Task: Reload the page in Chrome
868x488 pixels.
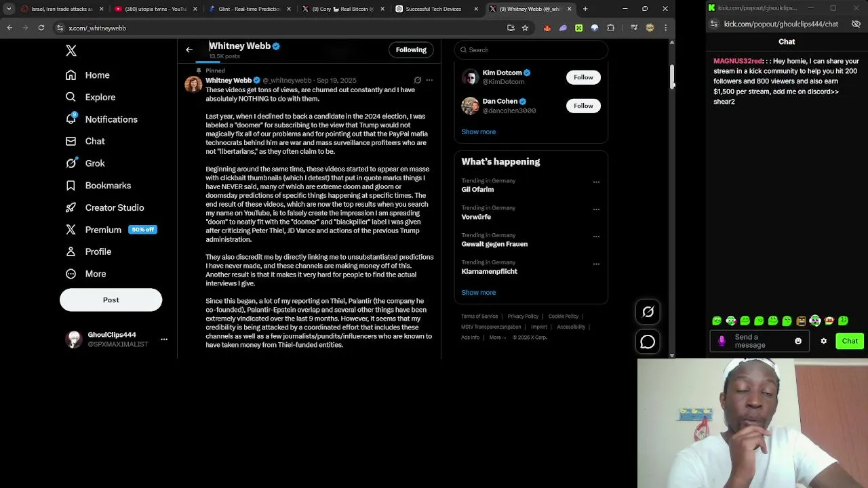Action: [x=41, y=28]
